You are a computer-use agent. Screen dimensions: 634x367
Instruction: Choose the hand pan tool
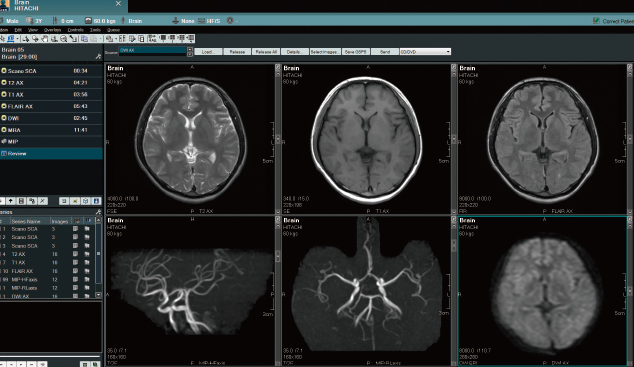click(x=44, y=39)
